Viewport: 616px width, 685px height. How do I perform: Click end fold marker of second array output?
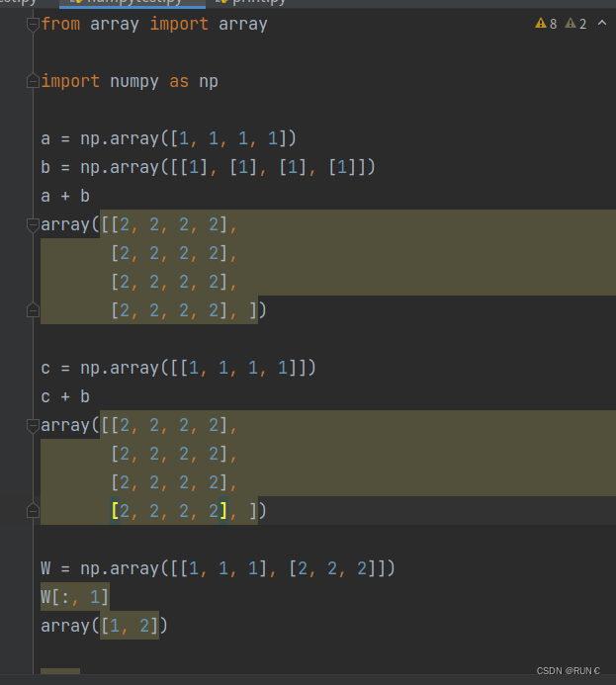click(33, 511)
